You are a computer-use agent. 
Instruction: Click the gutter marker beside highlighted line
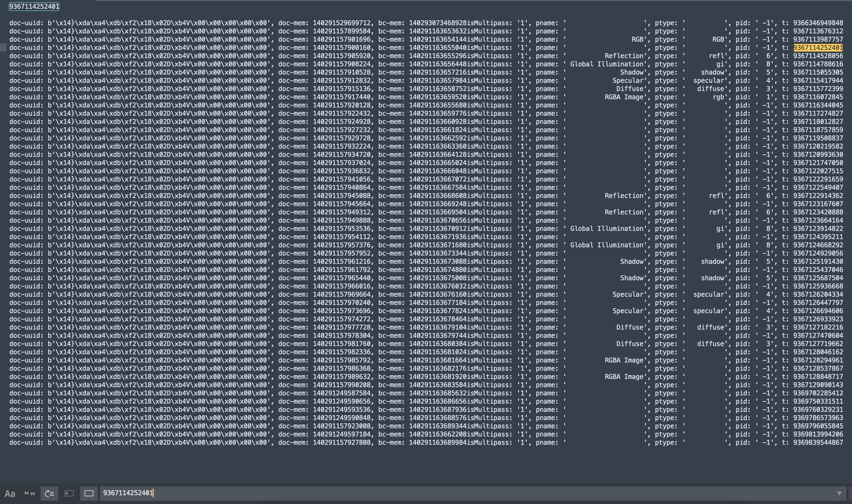[x=3, y=48]
